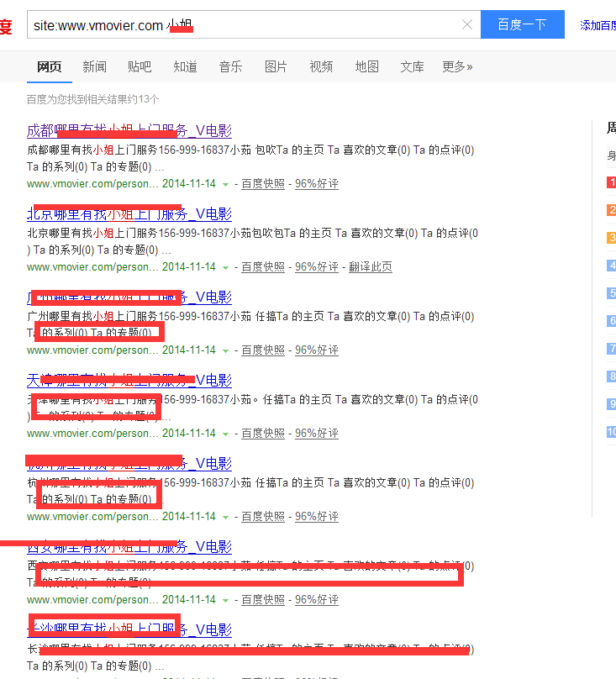Open the 添加百度 link at top right

[x=598, y=25]
